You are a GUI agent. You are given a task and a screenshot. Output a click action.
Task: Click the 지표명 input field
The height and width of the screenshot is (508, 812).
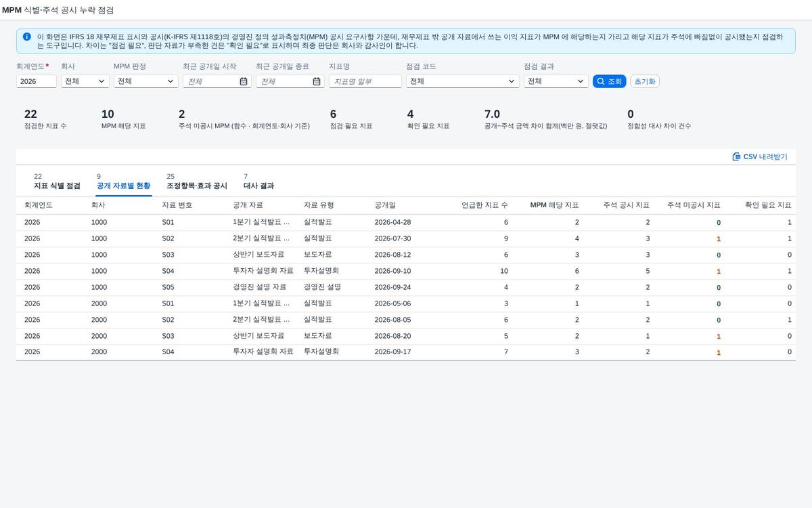(x=365, y=81)
